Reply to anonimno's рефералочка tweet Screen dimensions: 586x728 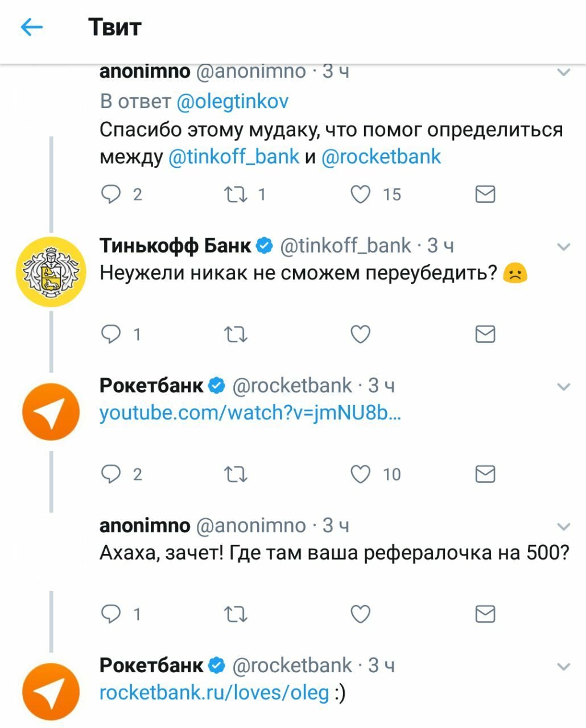(111, 614)
